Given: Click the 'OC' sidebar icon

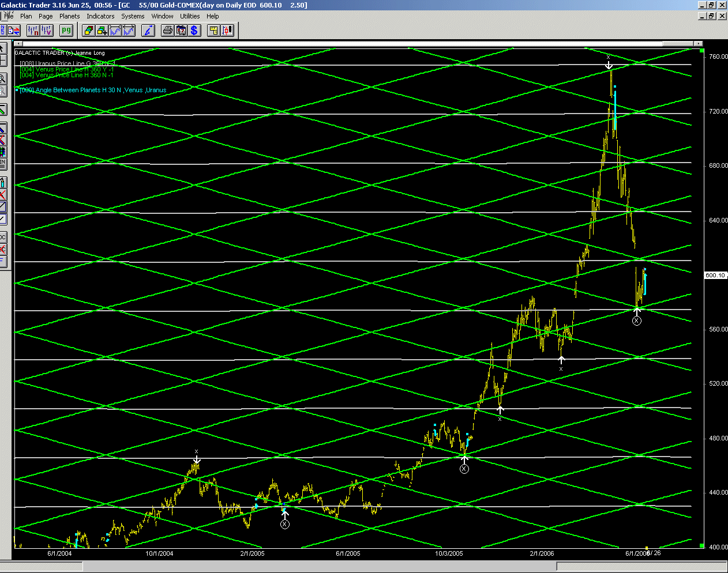Looking at the screenshot, I should coord(3,237).
